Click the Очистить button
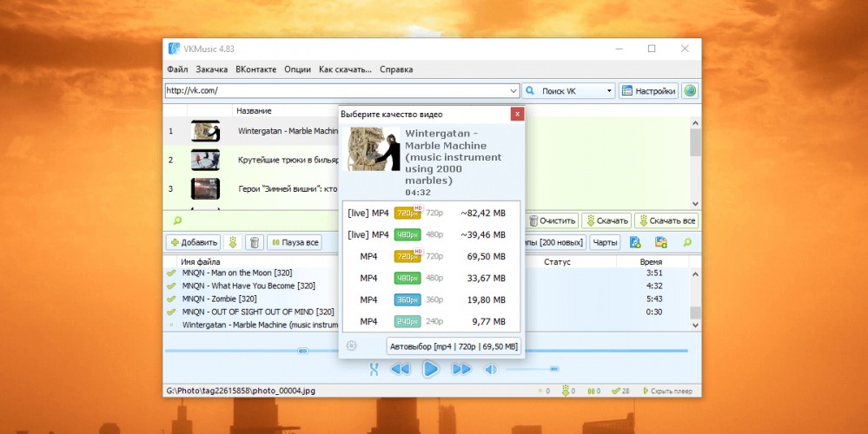The height and width of the screenshot is (434, 868). 553,220
